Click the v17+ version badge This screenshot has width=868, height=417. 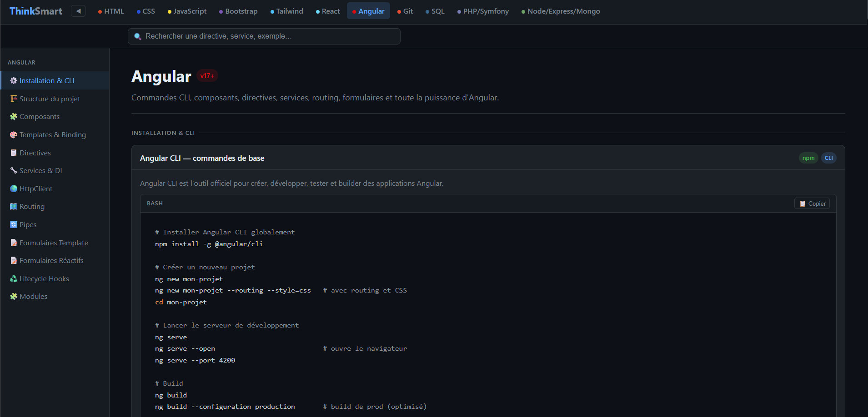click(207, 76)
